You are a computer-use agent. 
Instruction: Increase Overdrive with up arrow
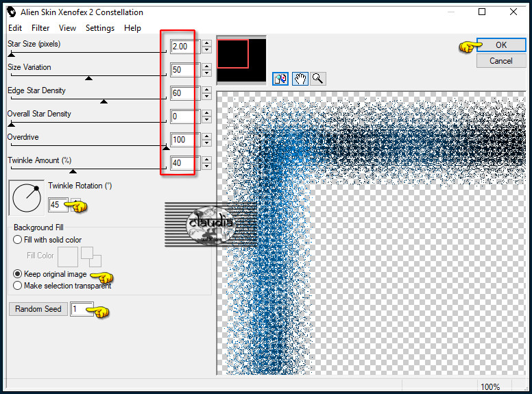(206, 136)
